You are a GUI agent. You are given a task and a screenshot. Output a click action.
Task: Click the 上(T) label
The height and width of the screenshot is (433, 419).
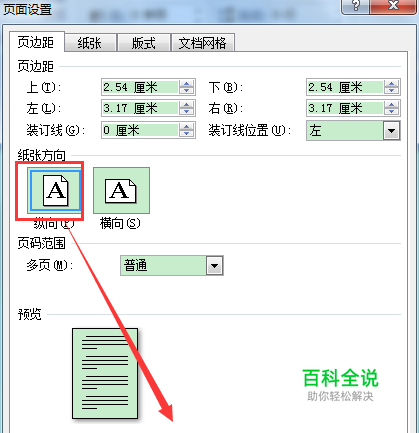pyautogui.click(x=44, y=87)
